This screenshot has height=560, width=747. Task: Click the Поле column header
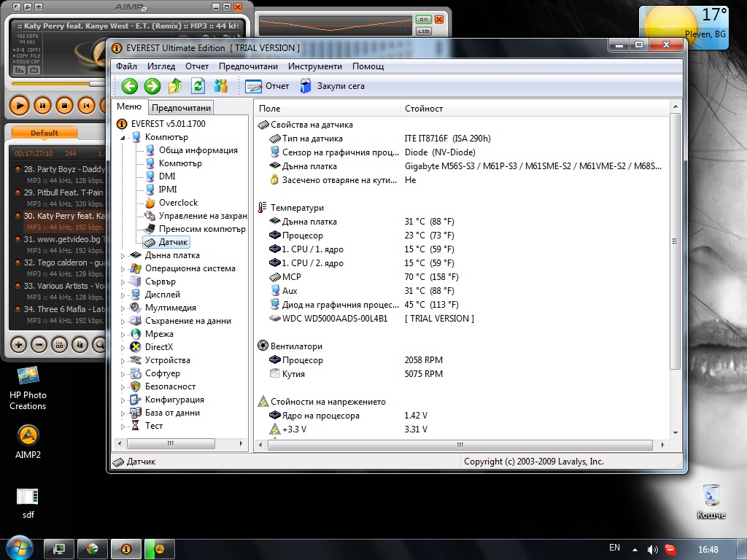[328, 109]
